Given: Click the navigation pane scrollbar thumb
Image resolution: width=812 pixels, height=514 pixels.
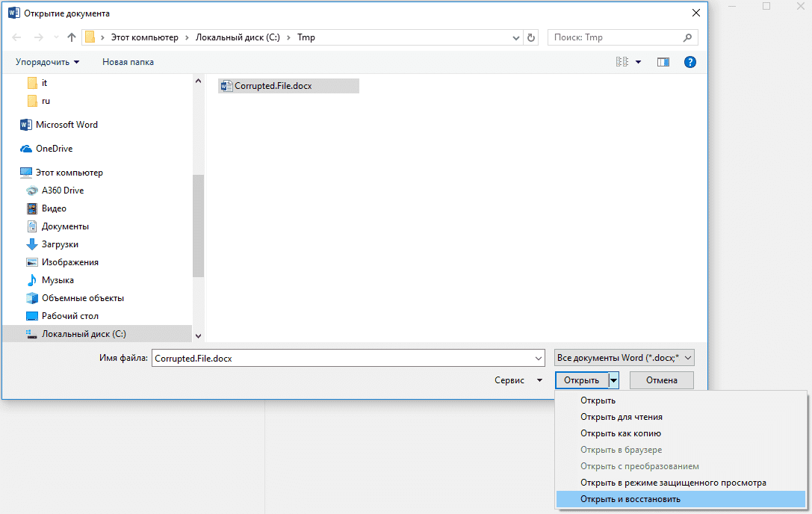Looking at the screenshot, I should pos(199,226).
